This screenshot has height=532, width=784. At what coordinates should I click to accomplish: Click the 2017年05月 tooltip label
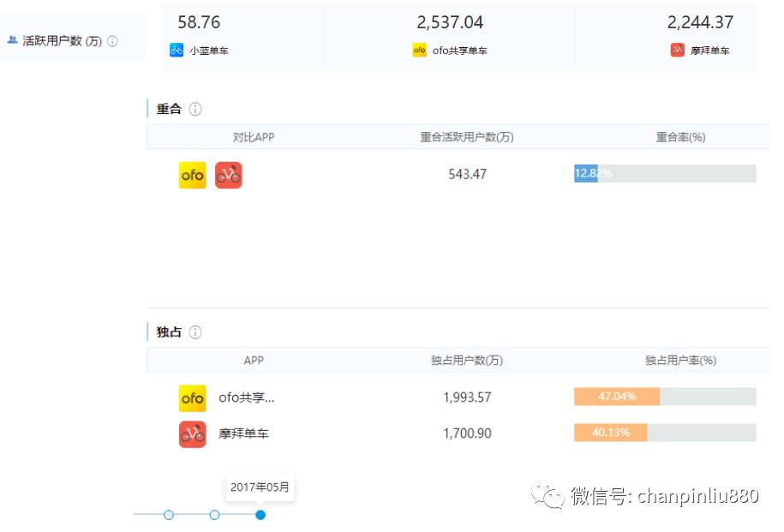coord(260,487)
